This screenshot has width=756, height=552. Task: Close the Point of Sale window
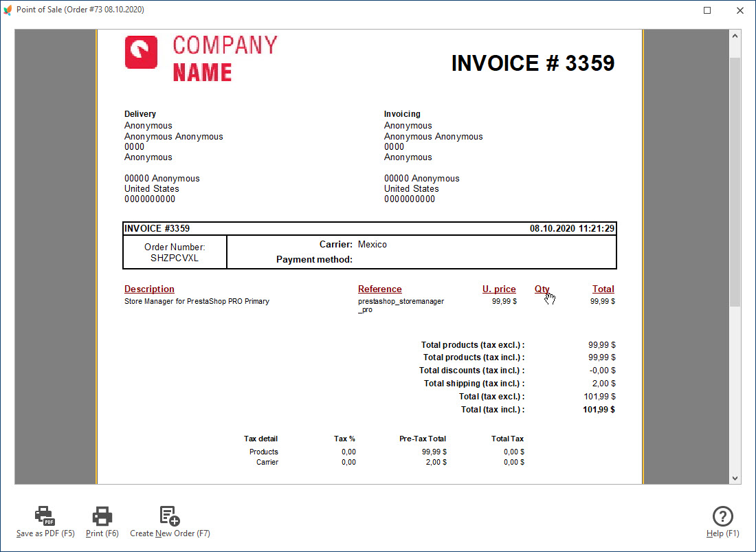[x=740, y=10]
